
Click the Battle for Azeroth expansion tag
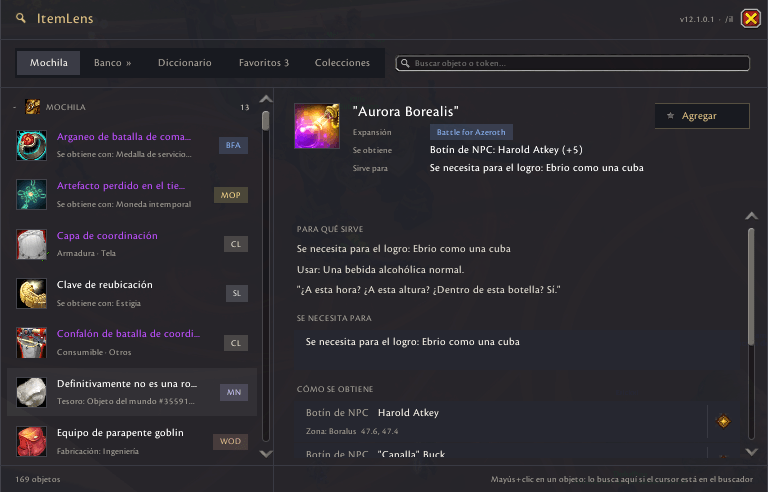point(471,132)
